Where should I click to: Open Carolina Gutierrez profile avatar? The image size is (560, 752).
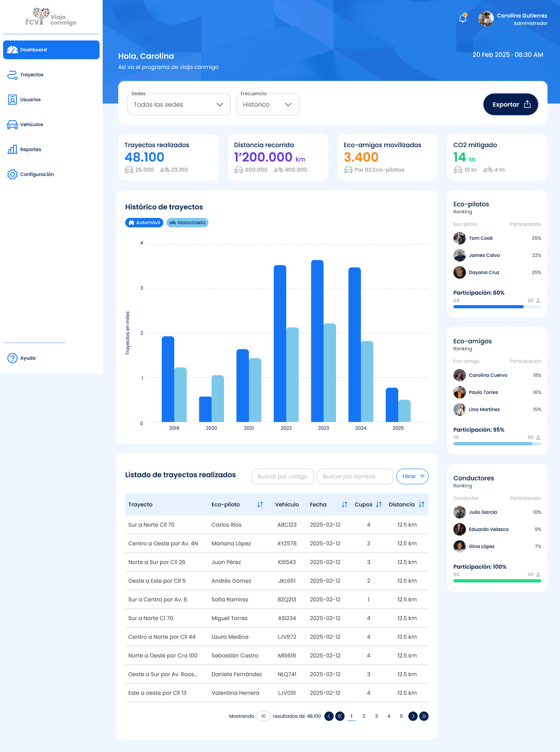click(486, 19)
